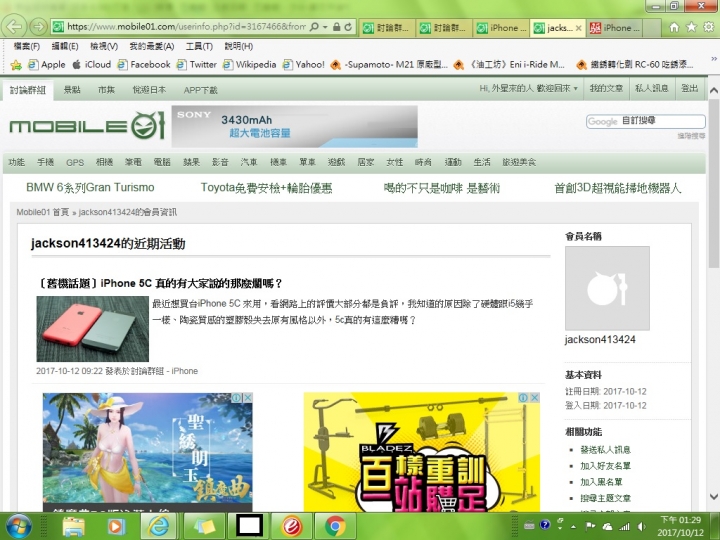This screenshot has width=720, height=540.
Task: Switch to the red-icon iPhone browser tab
Action: tap(615, 28)
